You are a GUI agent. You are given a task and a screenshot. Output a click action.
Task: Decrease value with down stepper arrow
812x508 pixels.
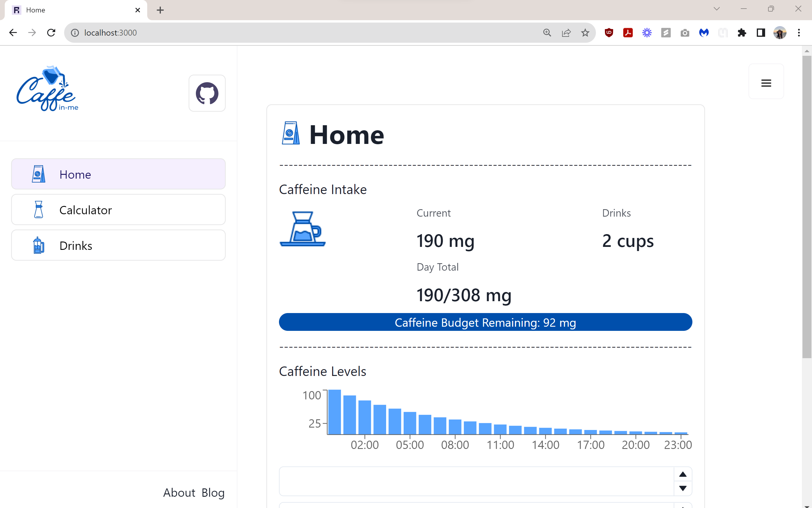[682, 488]
